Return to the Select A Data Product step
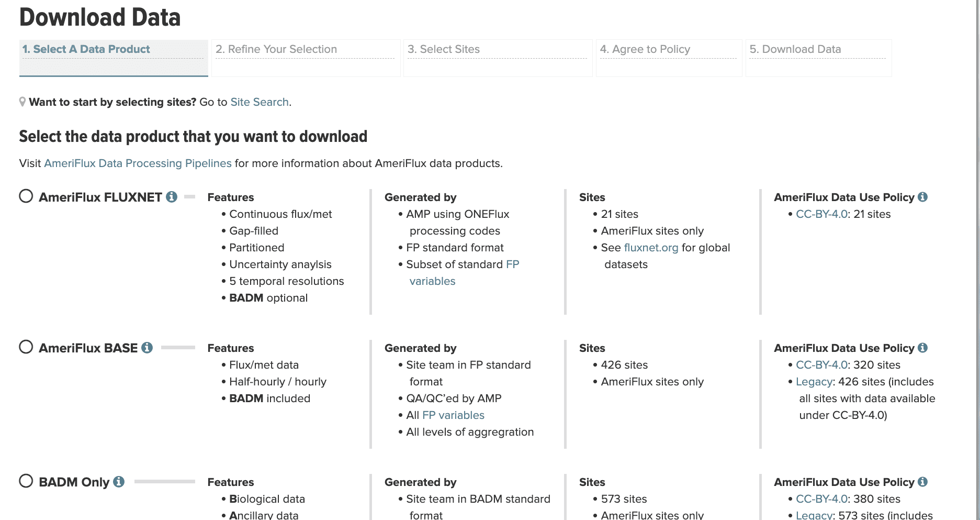980x520 pixels. (86, 49)
